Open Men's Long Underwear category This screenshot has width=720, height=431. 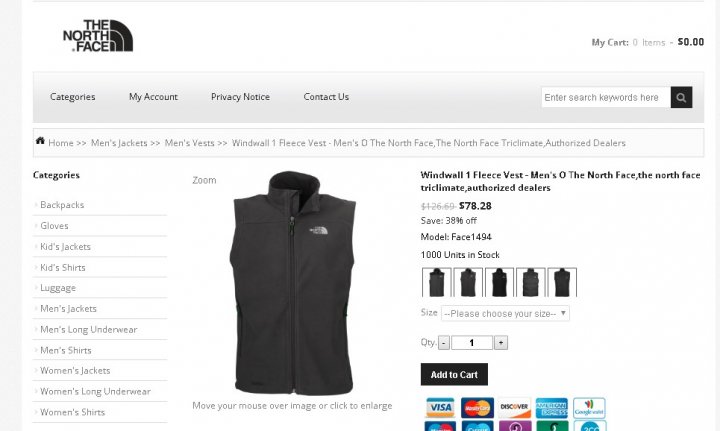tap(89, 330)
